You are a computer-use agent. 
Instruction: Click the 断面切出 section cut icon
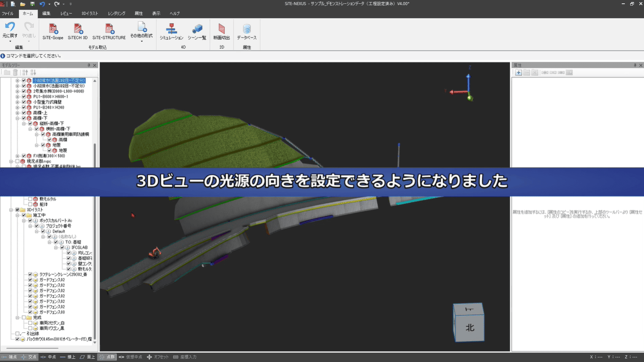pyautogui.click(x=221, y=29)
